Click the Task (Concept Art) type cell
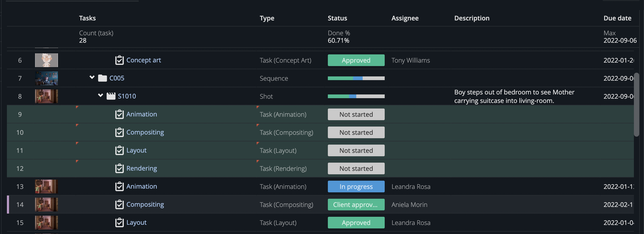The image size is (644, 234). [285, 60]
